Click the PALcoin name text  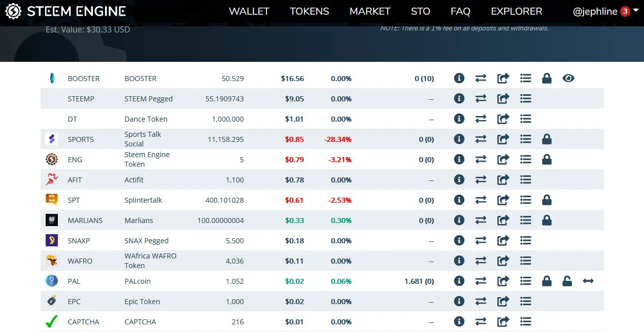(138, 281)
